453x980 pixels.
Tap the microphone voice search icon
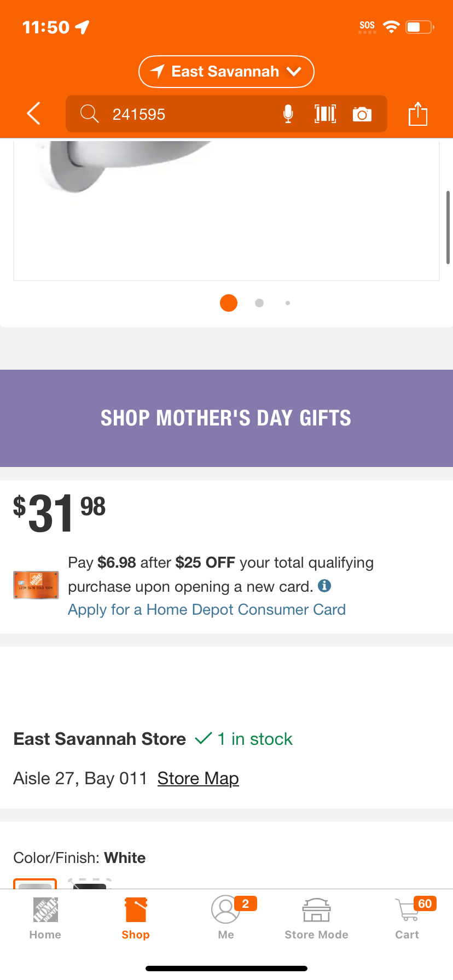pos(288,114)
